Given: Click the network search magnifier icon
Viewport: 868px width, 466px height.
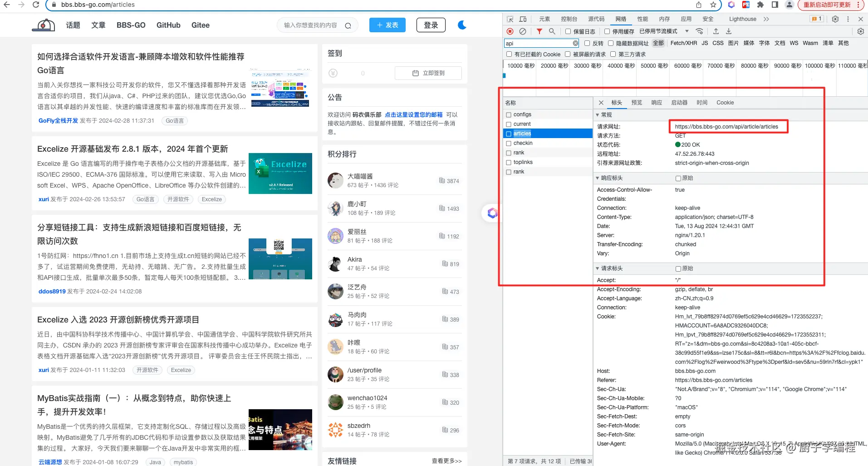Looking at the screenshot, I should [x=552, y=31].
